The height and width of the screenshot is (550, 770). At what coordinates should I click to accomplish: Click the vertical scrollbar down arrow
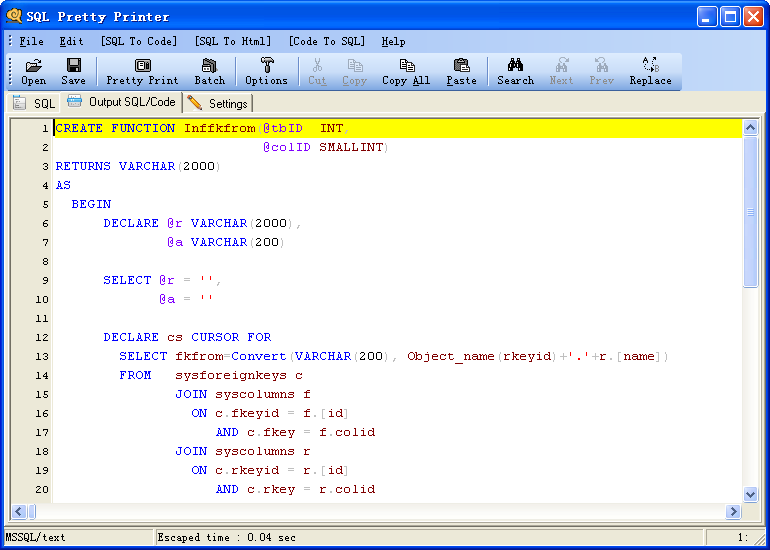click(x=750, y=494)
